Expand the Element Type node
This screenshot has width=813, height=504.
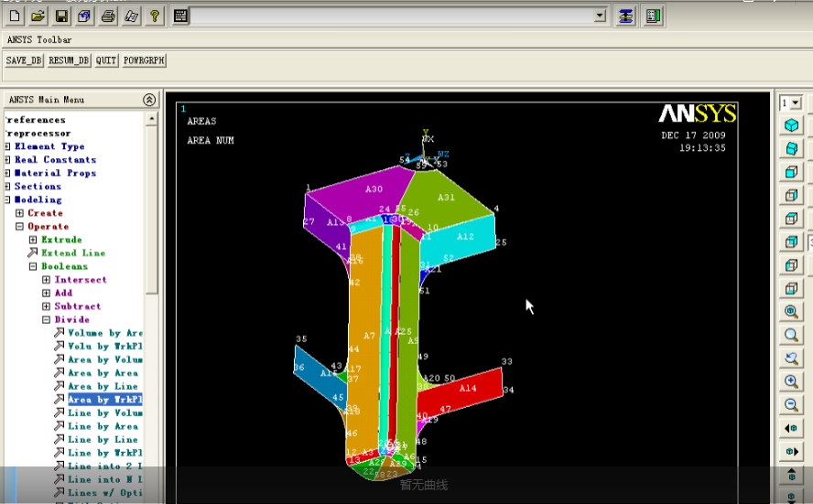click(x=7, y=146)
